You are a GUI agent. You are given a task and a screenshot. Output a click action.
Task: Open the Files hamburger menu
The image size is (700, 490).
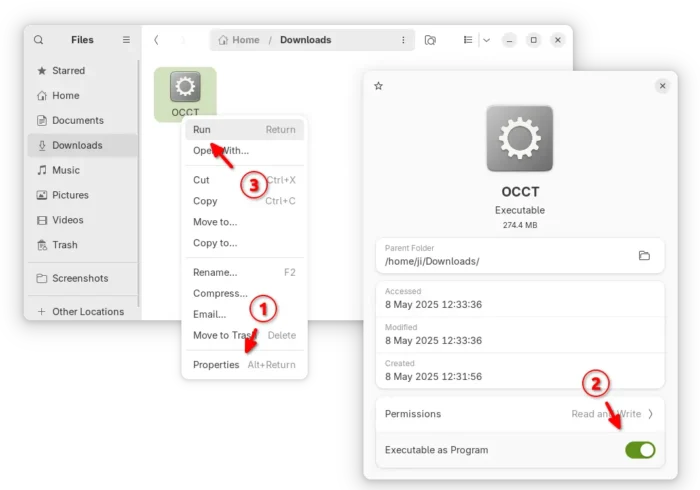pyautogui.click(x=126, y=40)
